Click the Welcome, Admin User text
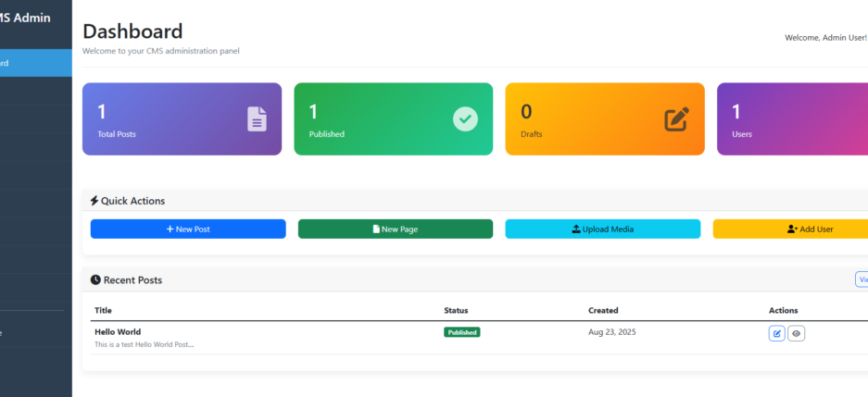The height and width of the screenshot is (397, 868). 824,38
